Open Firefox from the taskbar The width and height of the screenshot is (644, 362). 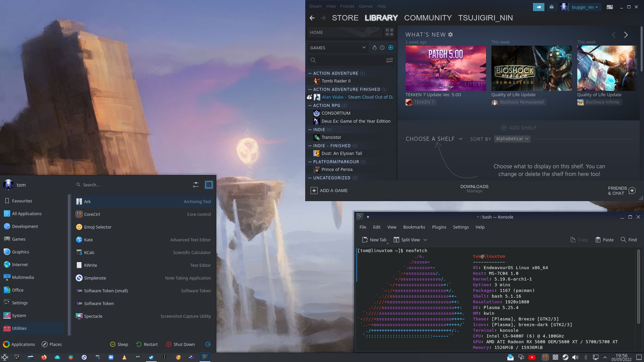coord(44,357)
